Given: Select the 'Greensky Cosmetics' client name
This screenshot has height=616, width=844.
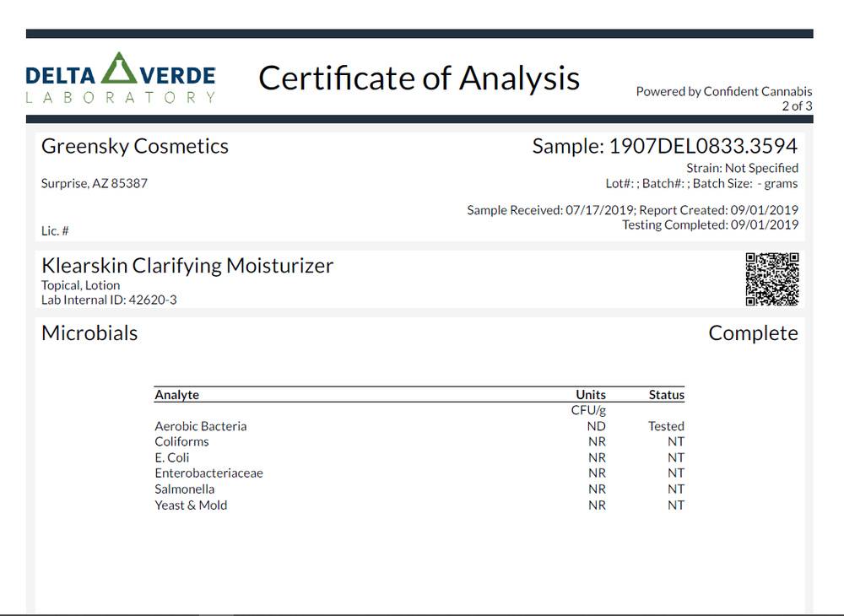Looking at the screenshot, I should tap(134, 146).
